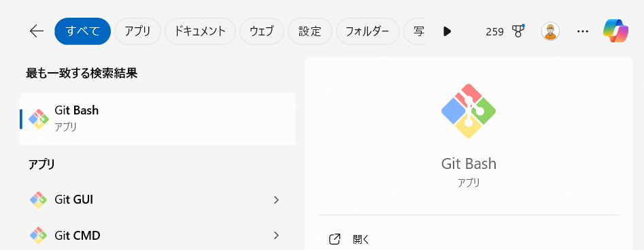Switch to the ドキュメント filter tab
This screenshot has height=250, width=644.
point(200,31)
